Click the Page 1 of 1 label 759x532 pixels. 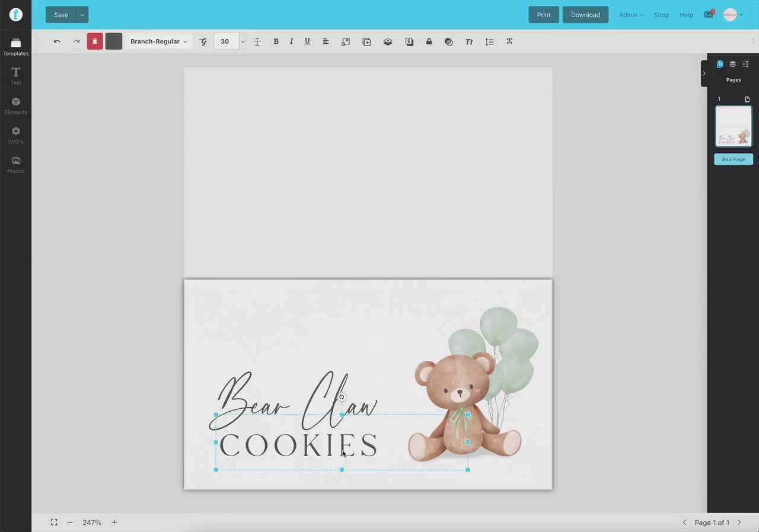click(x=712, y=523)
